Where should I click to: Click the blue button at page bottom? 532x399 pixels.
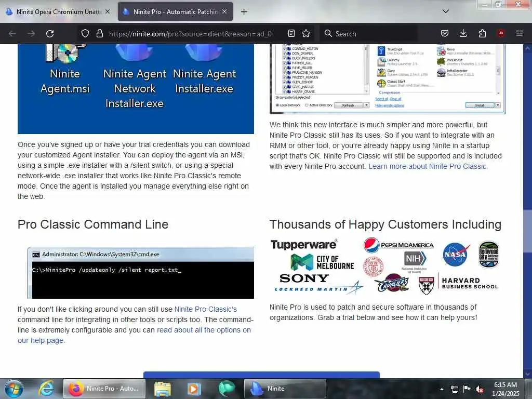click(x=261, y=375)
